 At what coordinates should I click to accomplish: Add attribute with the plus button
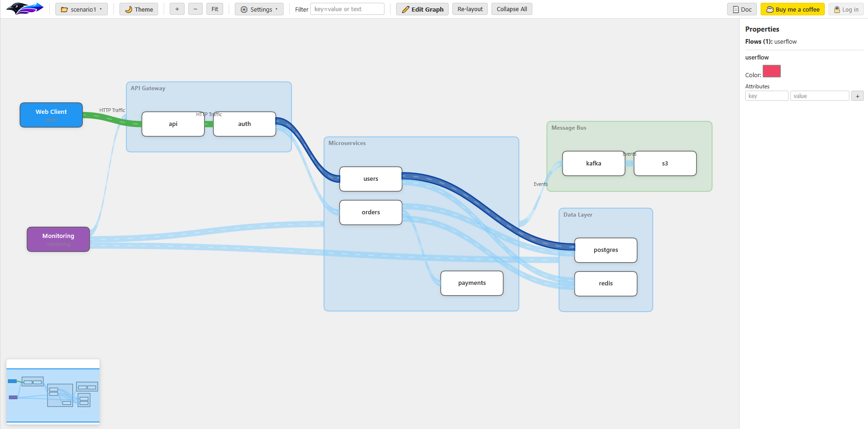[x=857, y=96]
